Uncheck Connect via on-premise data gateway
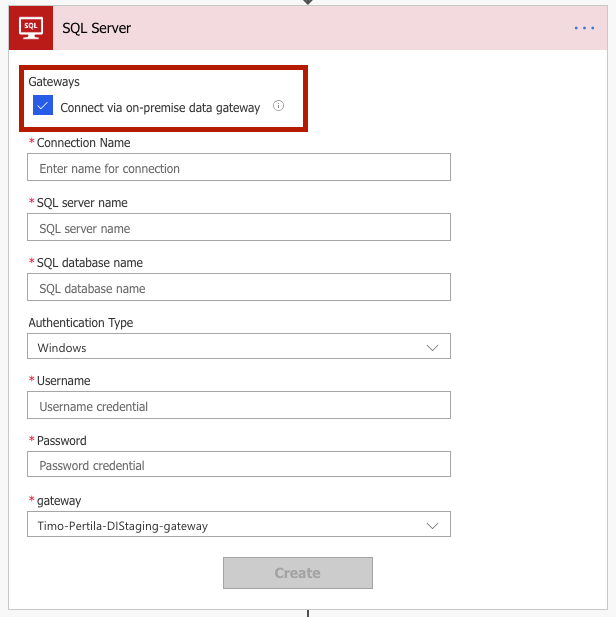 click(x=43, y=105)
